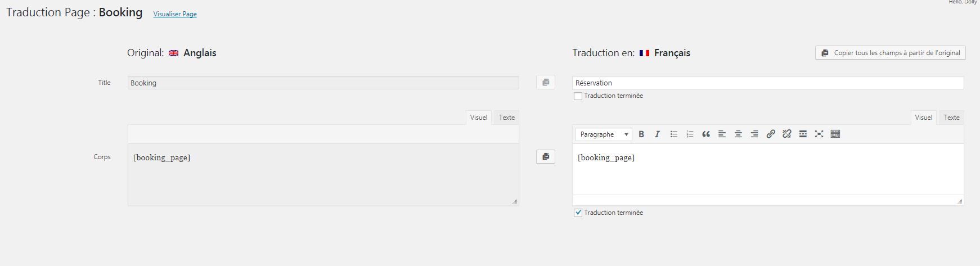
Task: Insert a bulleted list
Action: [673, 134]
